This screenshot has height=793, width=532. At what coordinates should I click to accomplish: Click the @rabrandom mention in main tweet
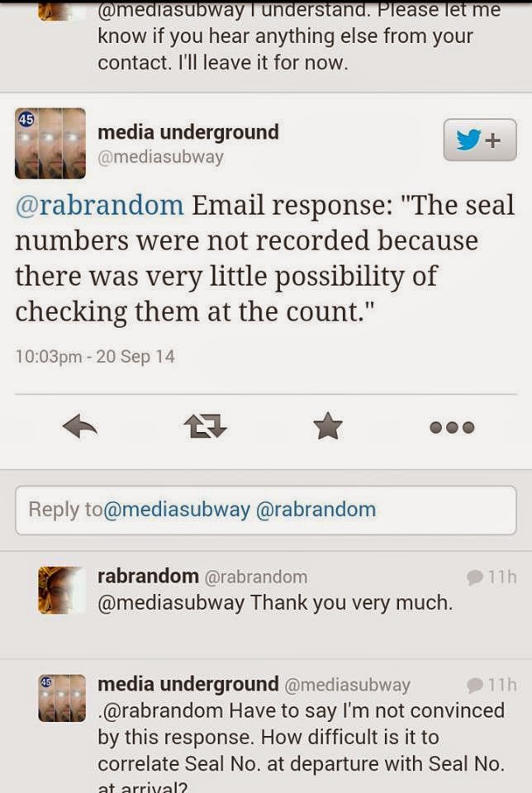pos(100,205)
